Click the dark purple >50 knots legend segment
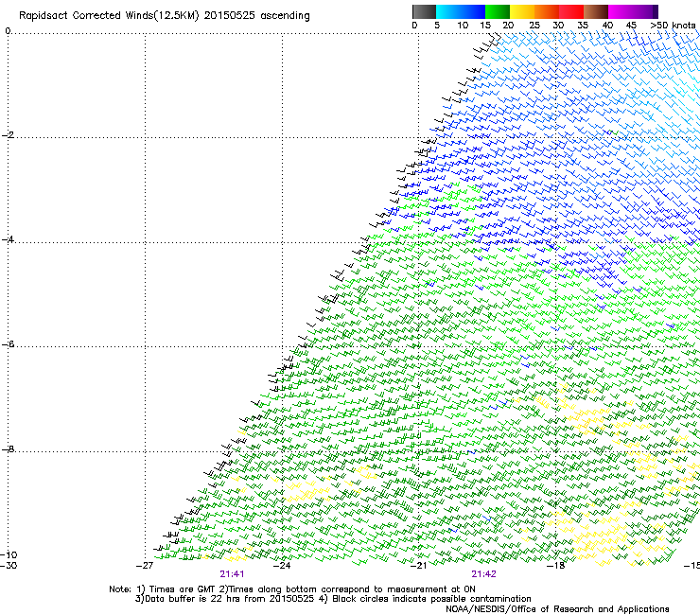Image resolution: width=700 pixels, height=615 pixels. [656, 11]
